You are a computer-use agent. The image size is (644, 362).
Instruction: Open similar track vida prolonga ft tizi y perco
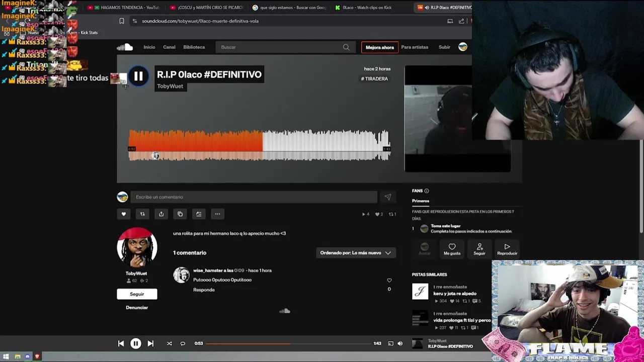pos(462,320)
